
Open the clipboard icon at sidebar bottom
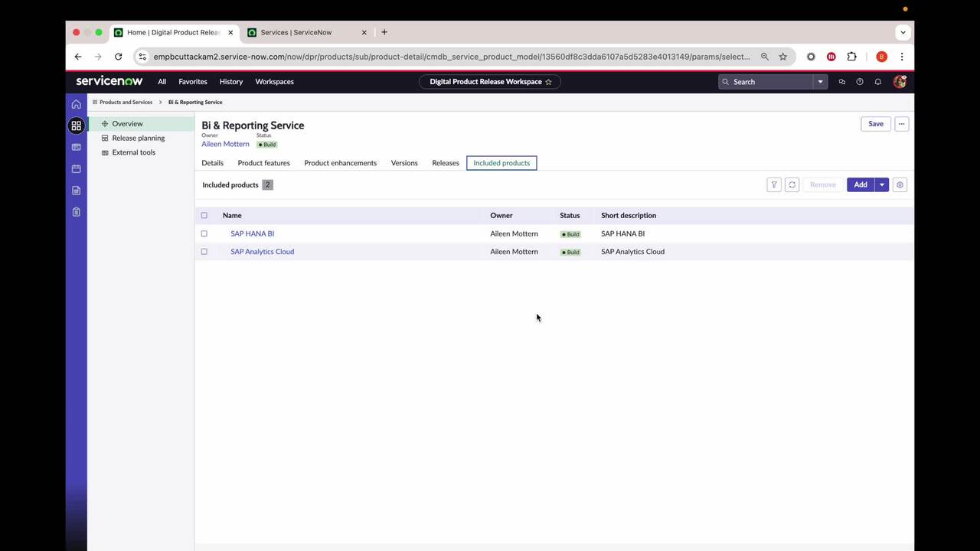(x=76, y=212)
